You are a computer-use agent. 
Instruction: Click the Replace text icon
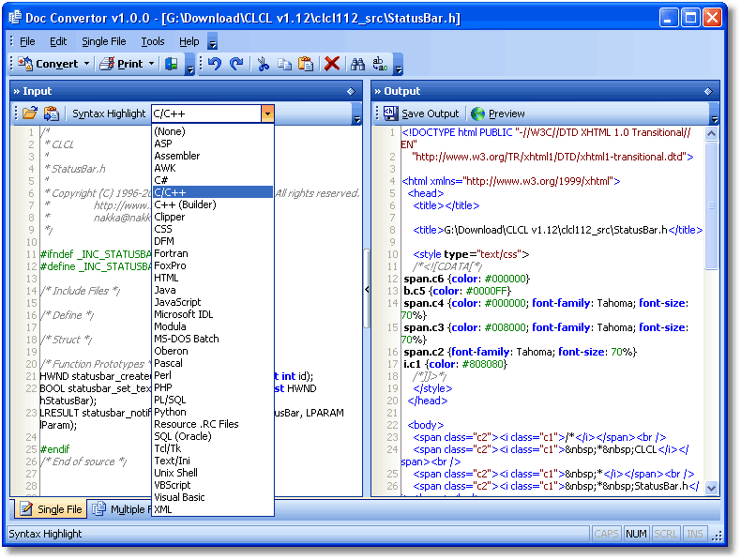380,65
